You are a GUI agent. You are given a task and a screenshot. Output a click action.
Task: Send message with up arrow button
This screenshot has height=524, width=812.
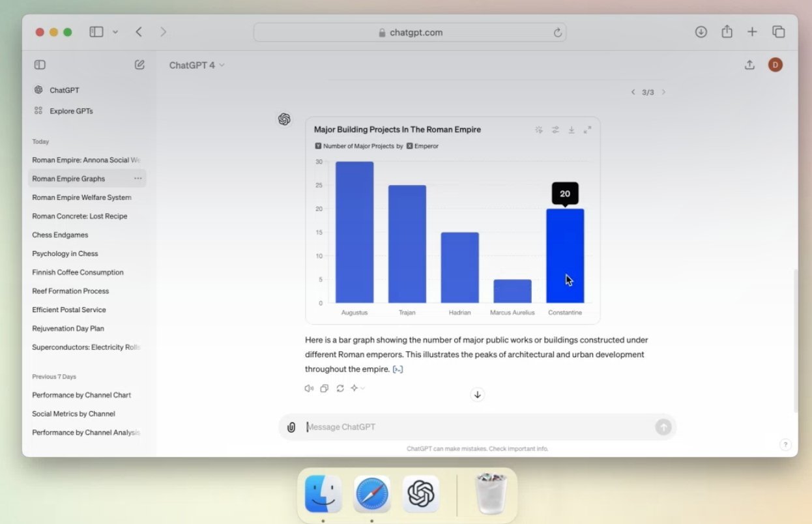tap(663, 427)
